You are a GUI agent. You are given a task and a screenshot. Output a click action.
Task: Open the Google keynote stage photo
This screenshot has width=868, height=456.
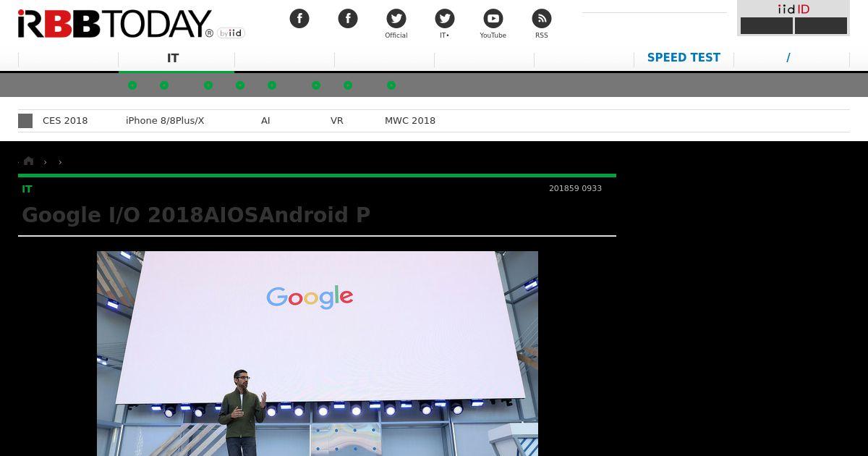318,353
